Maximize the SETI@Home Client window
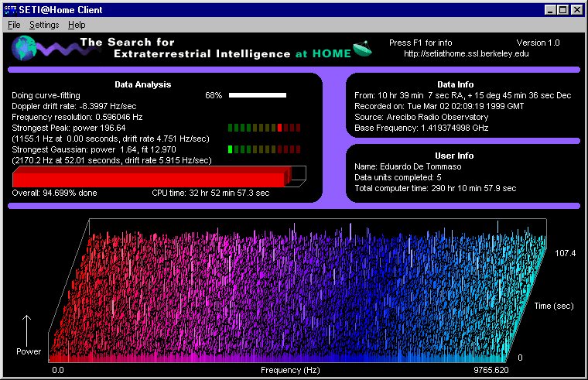This screenshot has width=588, height=380. pos(563,10)
